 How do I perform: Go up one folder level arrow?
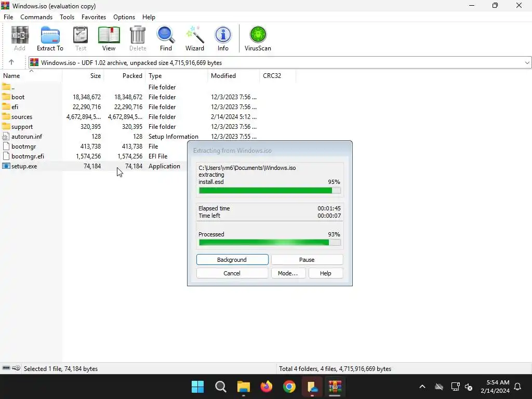pyautogui.click(x=11, y=62)
